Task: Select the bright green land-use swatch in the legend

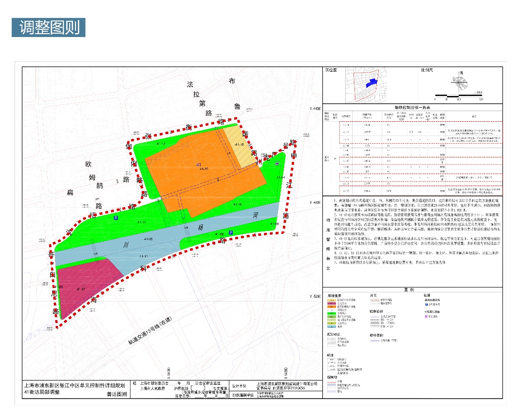Action: pos(332,313)
